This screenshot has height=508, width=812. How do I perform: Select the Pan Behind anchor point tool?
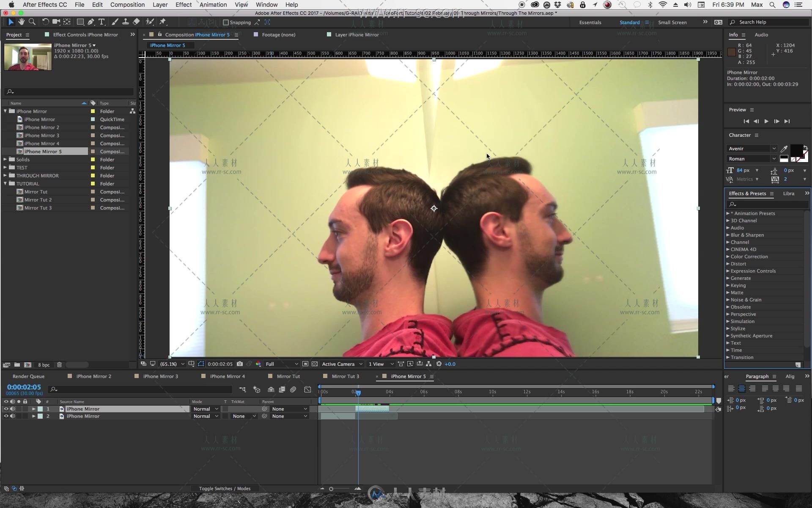pyautogui.click(x=67, y=22)
